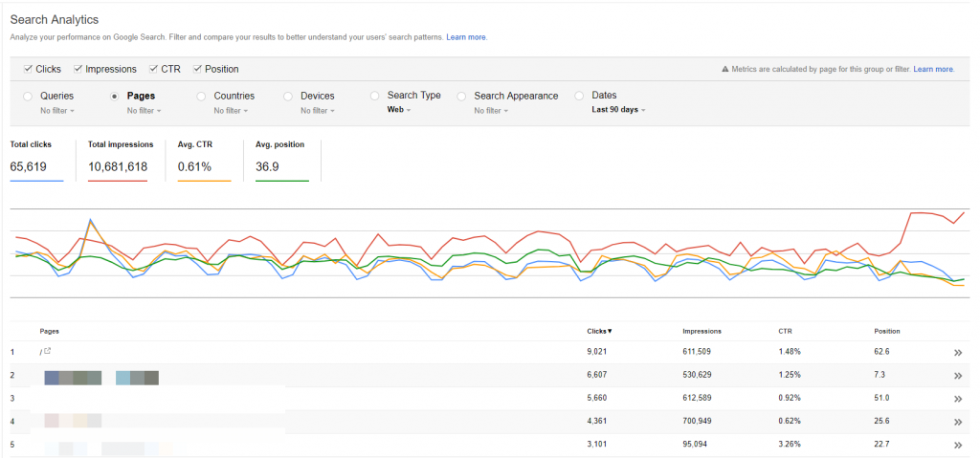The image size is (980, 458).
Task: Click the Total impressions summary card
Action: pos(120,160)
